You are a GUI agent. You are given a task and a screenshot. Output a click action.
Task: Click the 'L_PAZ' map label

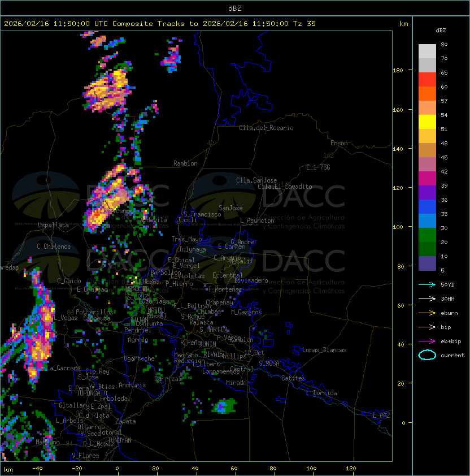[x=381, y=416]
